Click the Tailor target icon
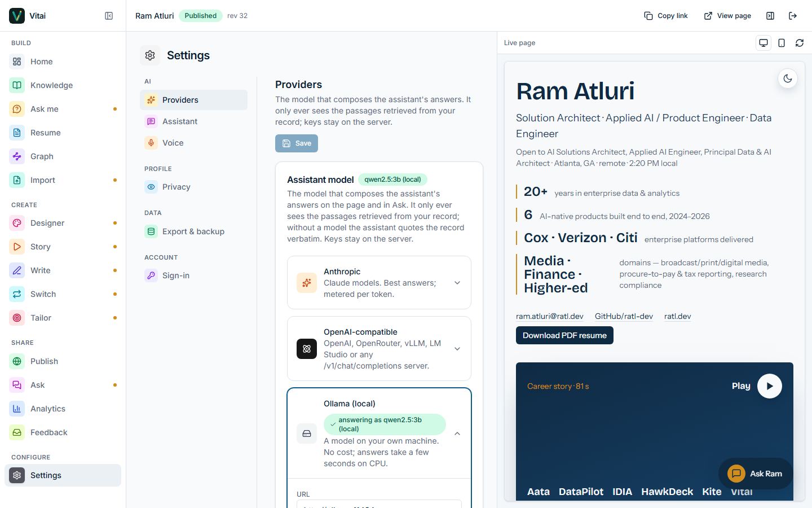 17,318
